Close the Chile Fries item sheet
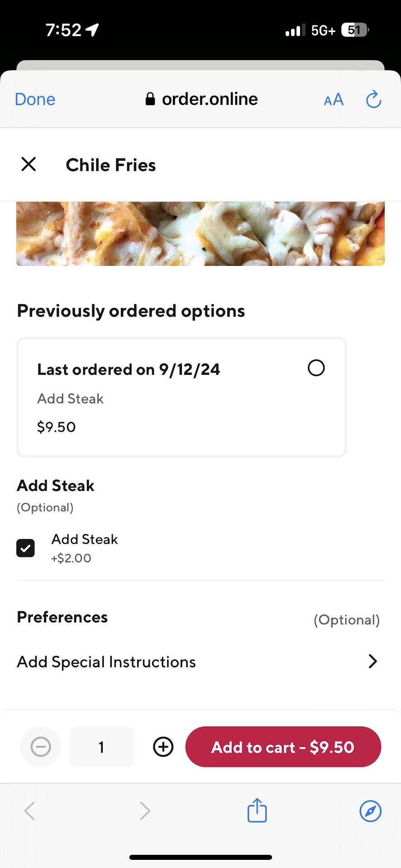 [29, 164]
